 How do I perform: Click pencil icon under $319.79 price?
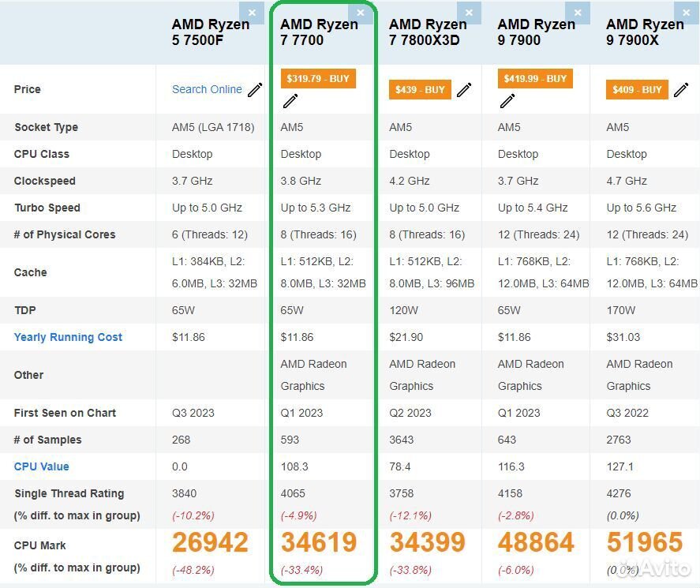pos(290,101)
